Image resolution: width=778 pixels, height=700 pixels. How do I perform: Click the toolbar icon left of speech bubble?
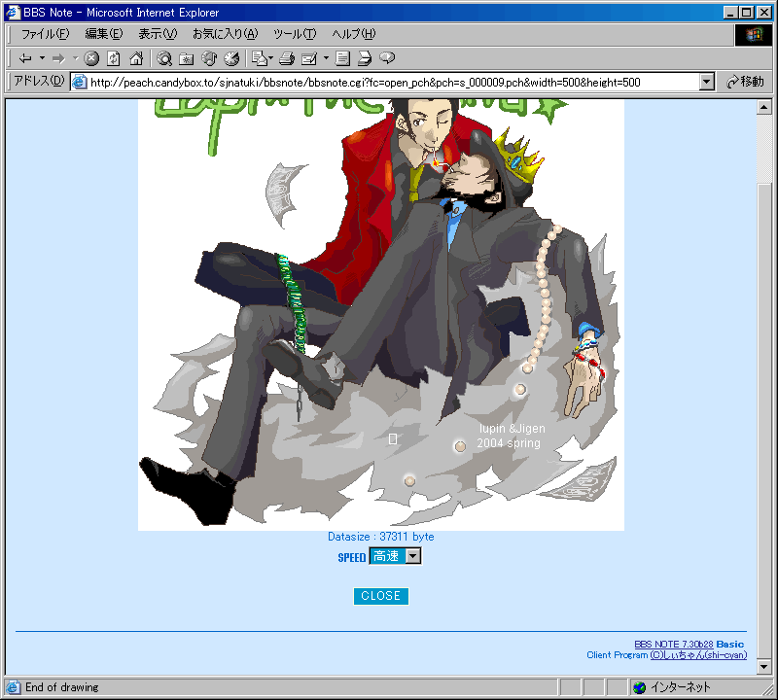click(x=365, y=58)
